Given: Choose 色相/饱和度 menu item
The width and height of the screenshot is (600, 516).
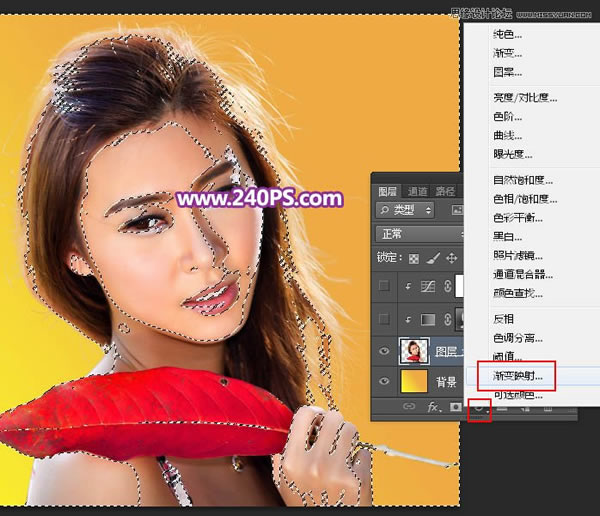Looking at the screenshot, I should [x=525, y=199].
